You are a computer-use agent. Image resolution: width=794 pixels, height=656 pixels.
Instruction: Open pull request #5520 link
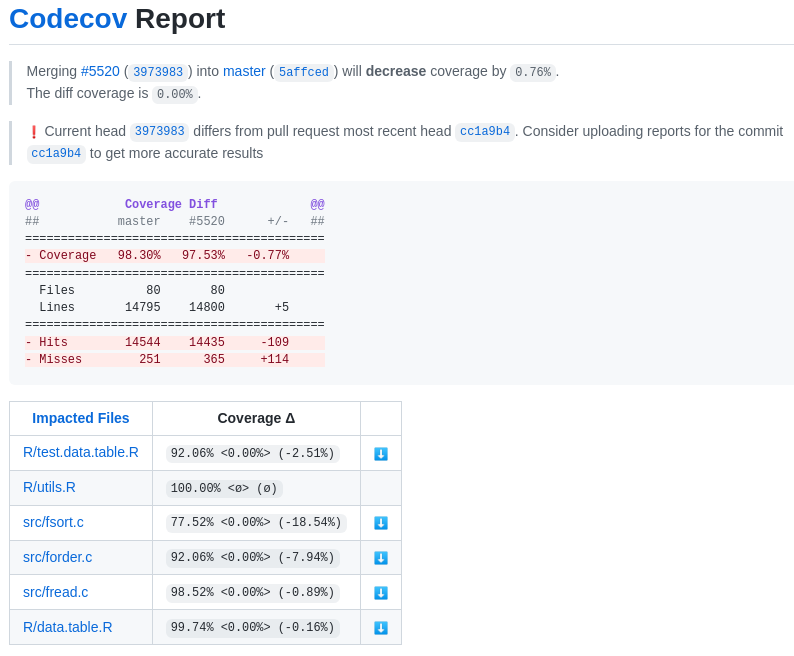coord(100,71)
